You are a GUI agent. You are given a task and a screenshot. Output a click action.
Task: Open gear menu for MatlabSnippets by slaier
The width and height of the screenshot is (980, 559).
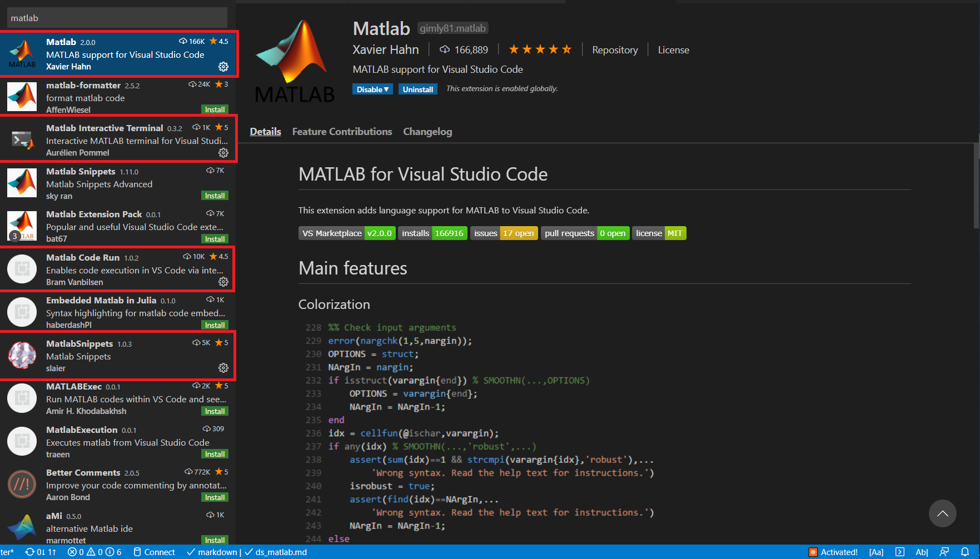(x=223, y=368)
